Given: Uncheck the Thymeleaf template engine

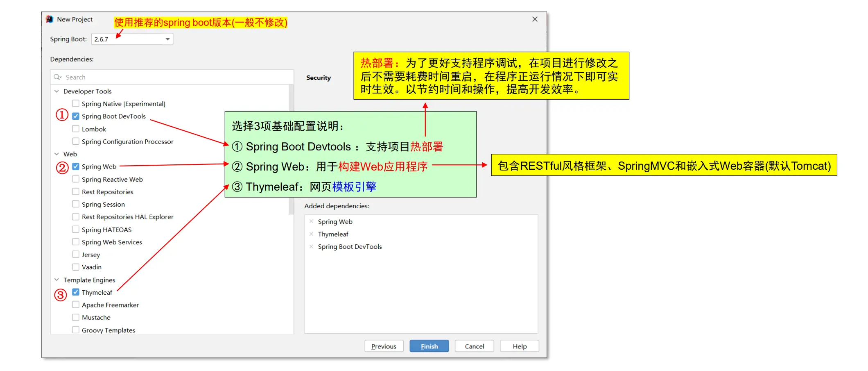Looking at the screenshot, I should coord(76,292).
